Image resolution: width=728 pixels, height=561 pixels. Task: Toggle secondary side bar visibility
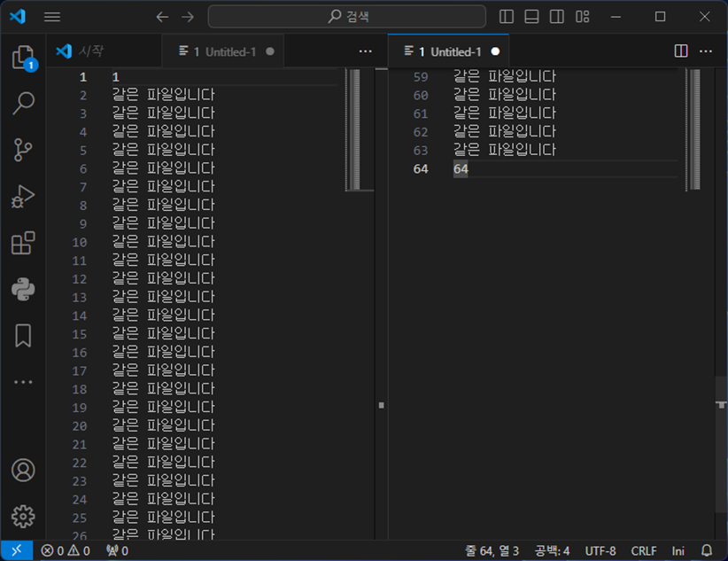tap(557, 17)
